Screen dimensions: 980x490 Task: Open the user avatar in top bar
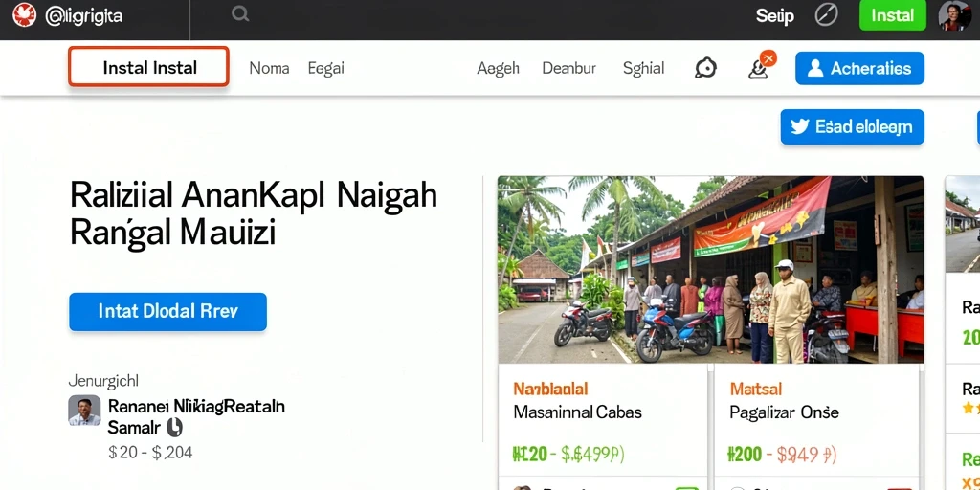tap(955, 15)
